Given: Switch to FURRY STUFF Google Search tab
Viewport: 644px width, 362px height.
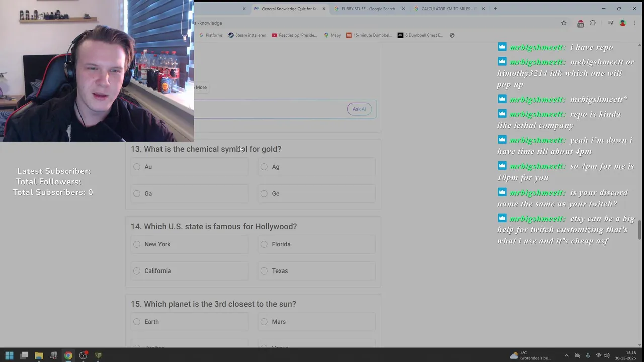Looking at the screenshot, I should click(x=368, y=9).
